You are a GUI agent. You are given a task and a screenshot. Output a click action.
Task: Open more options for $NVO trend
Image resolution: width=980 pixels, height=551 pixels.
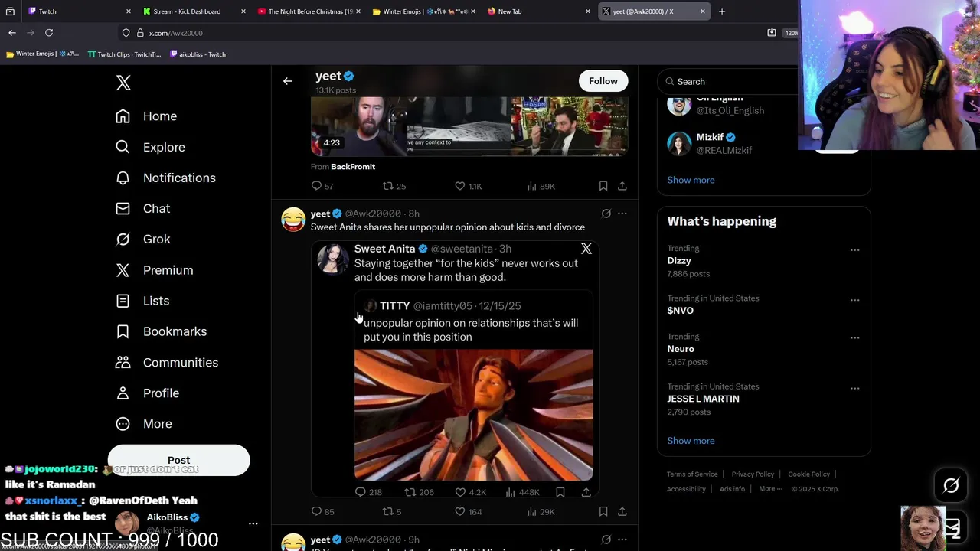coord(854,300)
